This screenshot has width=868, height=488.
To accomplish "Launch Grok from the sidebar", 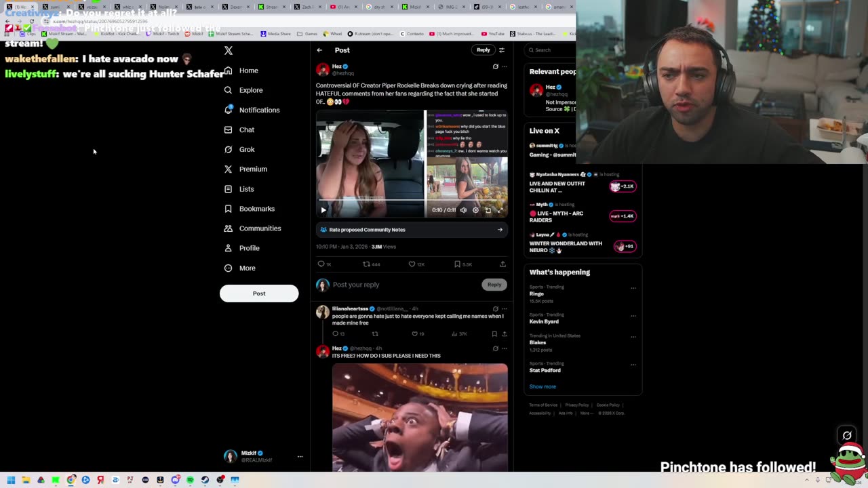I will pos(239,149).
